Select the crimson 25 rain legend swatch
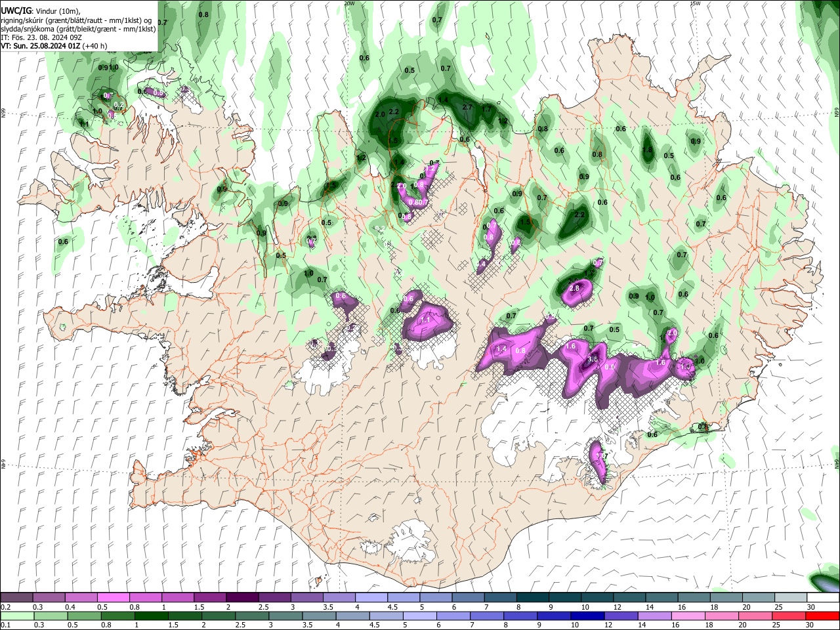Screen dimensions: 840x630 [789, 616]
